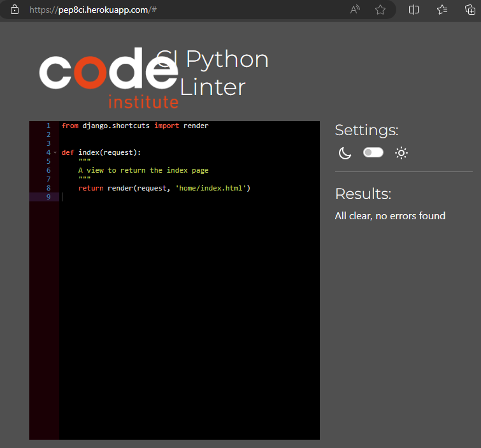Screen dimensions: 481x448
Task: Click line number 9 in the gutter
Action: pos(48,197)
